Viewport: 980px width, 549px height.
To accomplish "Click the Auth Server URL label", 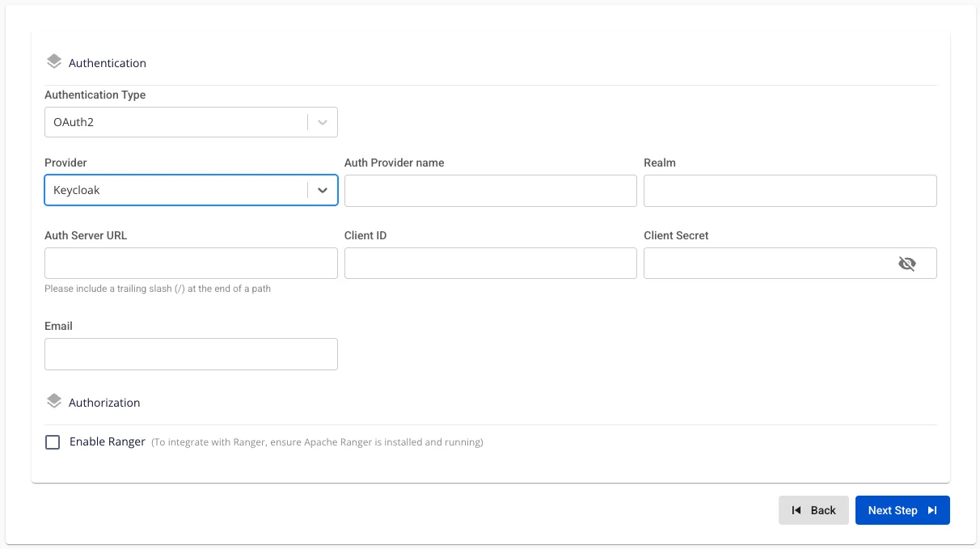I will point(86,235).
